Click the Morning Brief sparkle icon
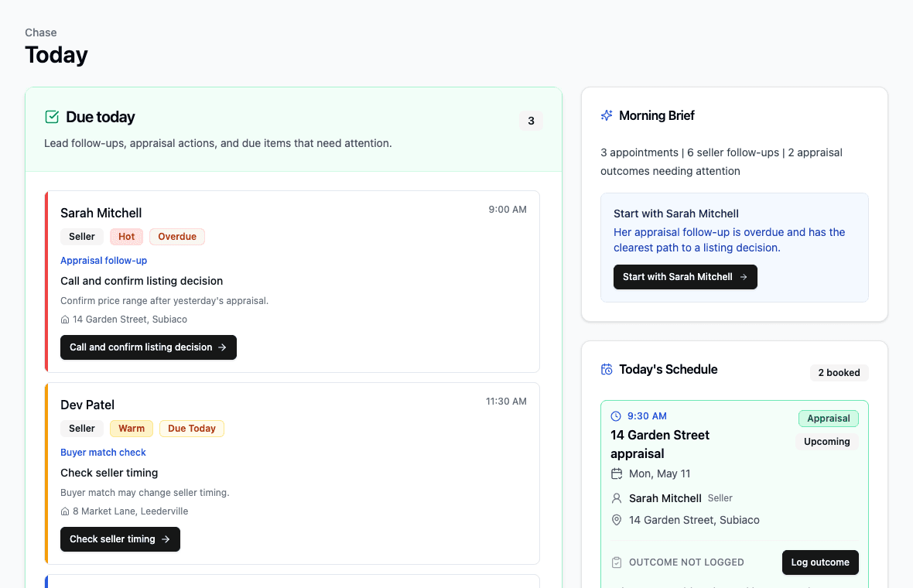The height and width of the screenshot is (588, 913). [x=607, y=115]
